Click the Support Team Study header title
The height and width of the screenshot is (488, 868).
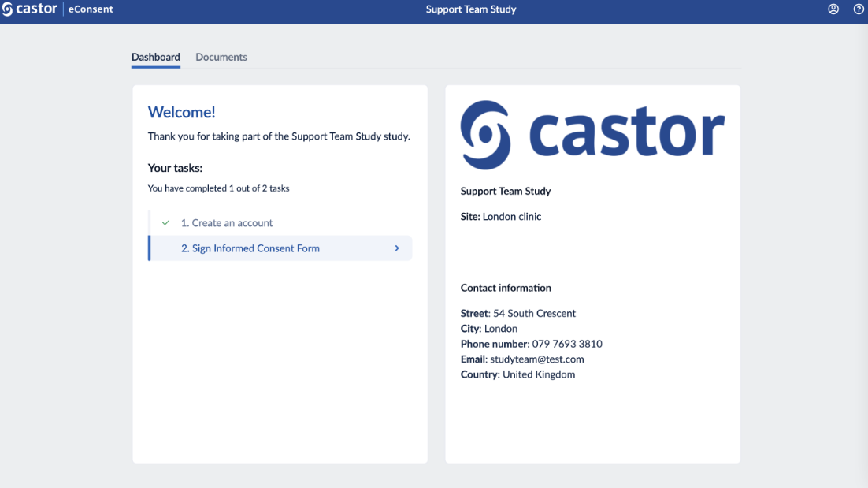[470, 9]
